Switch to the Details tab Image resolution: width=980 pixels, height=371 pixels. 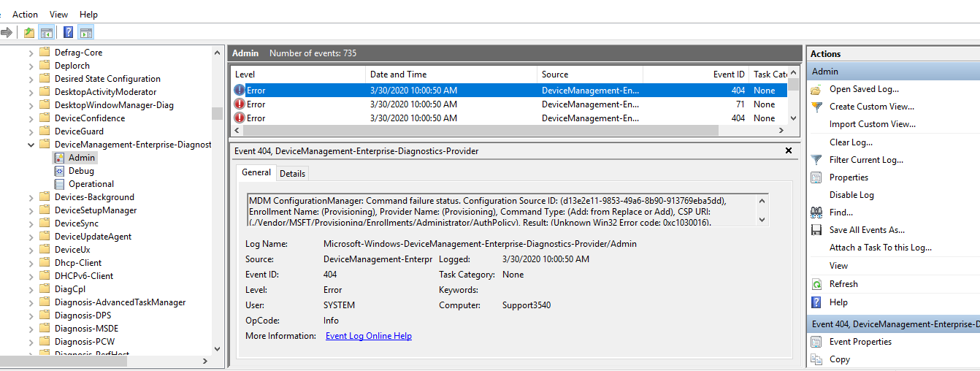point(292,173)
